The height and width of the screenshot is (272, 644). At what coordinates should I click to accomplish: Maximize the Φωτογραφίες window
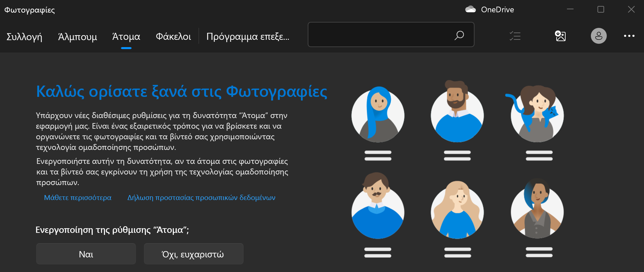(601, 9)
